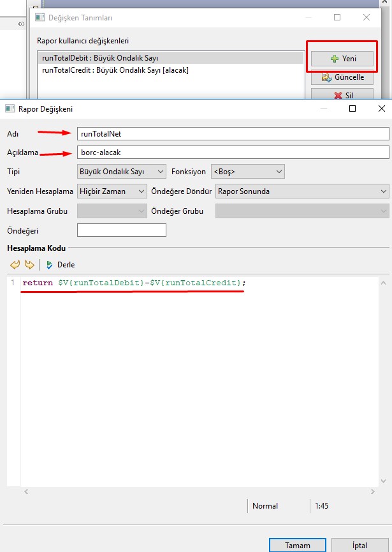The width and height of the screenshot is (392, 552).
Task: Click the empty Öndeğeri input field
Action: pos(121,230)
